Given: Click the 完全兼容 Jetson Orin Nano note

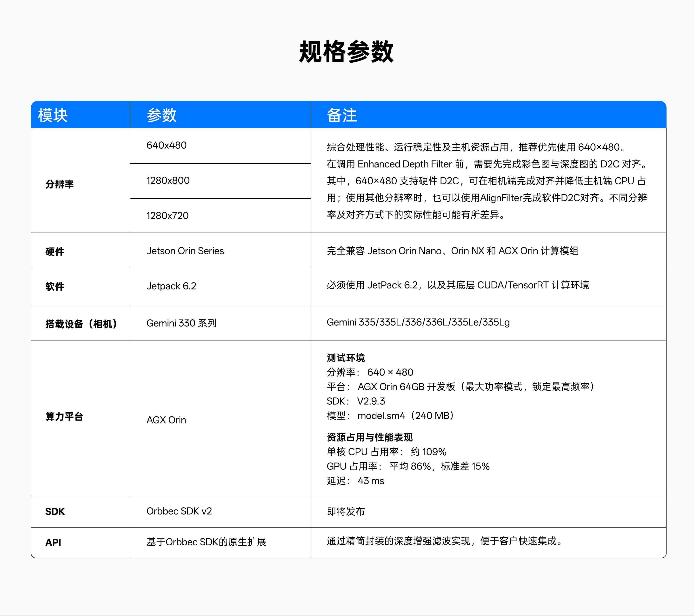Looking at the screenshot, I should [x=453, y=251].
